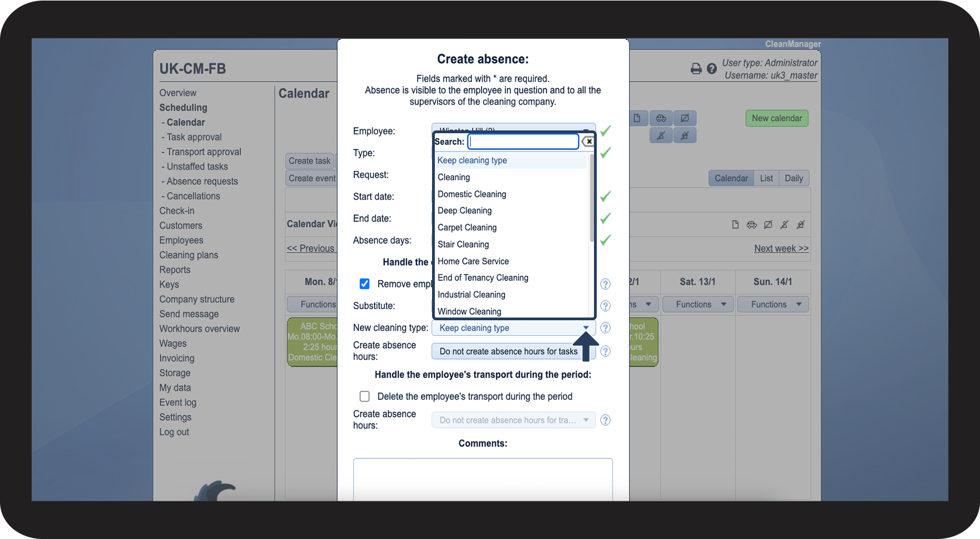Select Home Care Service option
The width and height of the screenshot is (980, 539).
(x=510, y=261)
